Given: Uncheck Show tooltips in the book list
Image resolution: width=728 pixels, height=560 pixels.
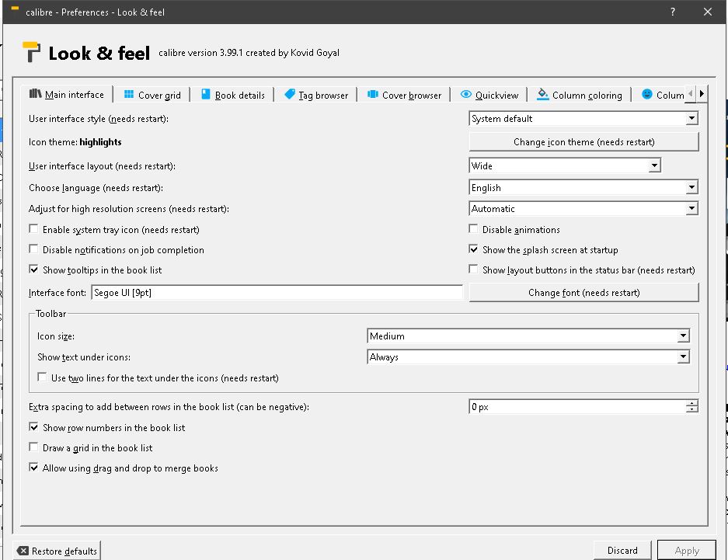Looking at the screenshot, I should pyautogui.click(x=33, y=270).
